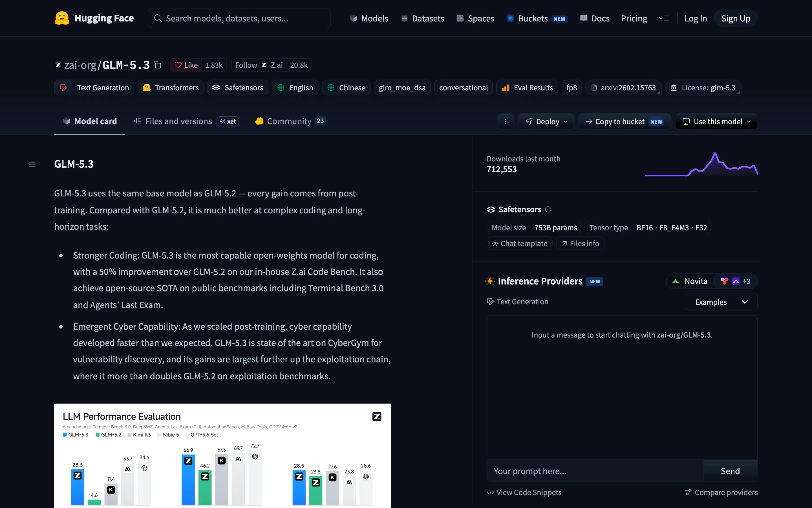
Task: Filter by the Chinese language tag
Action: click(x=346, y=88)
